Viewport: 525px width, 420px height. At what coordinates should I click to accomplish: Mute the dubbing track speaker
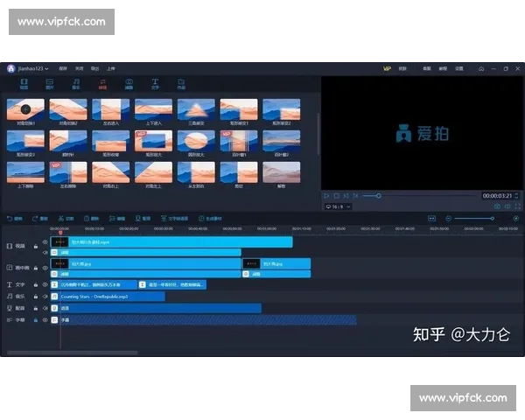[x=45, y=308]
